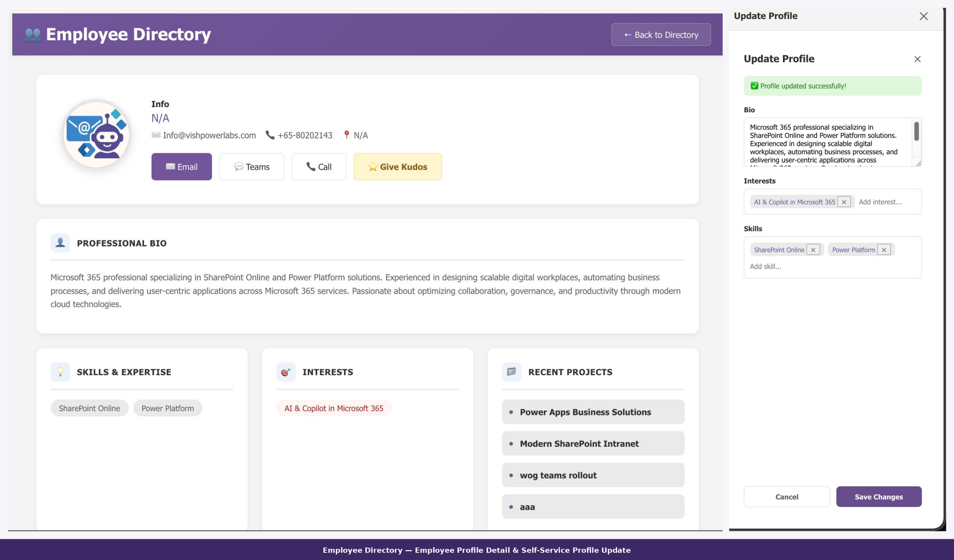Click the Recent Projects folder icon

click(511, 372)
